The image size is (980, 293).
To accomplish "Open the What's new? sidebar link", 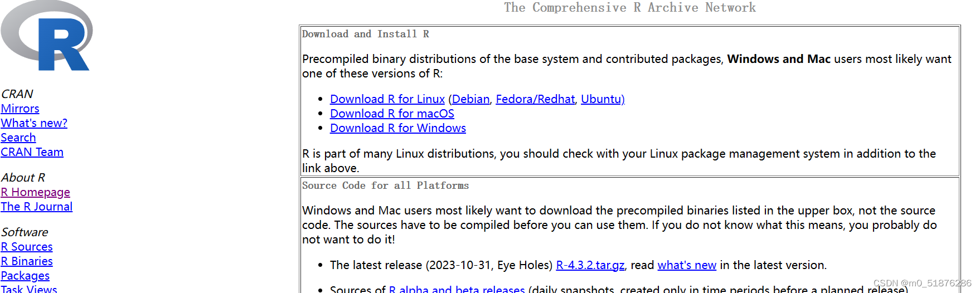I will point(34,123).
